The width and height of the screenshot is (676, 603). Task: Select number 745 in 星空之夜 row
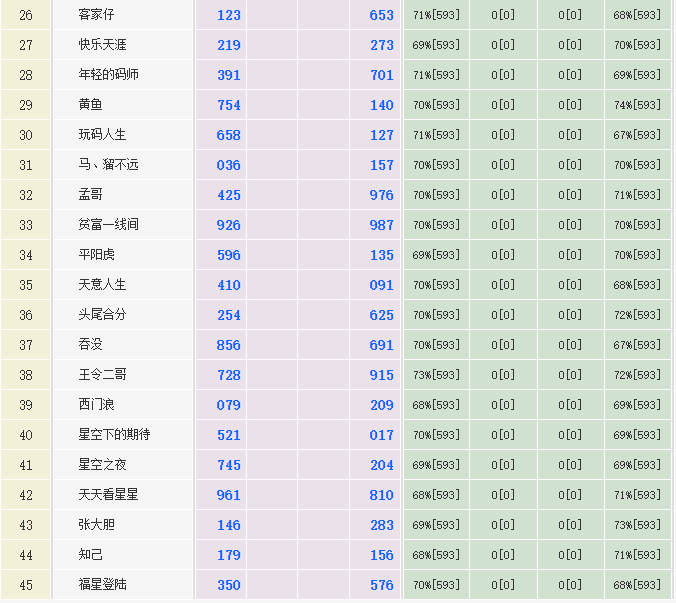coord(229,465)
